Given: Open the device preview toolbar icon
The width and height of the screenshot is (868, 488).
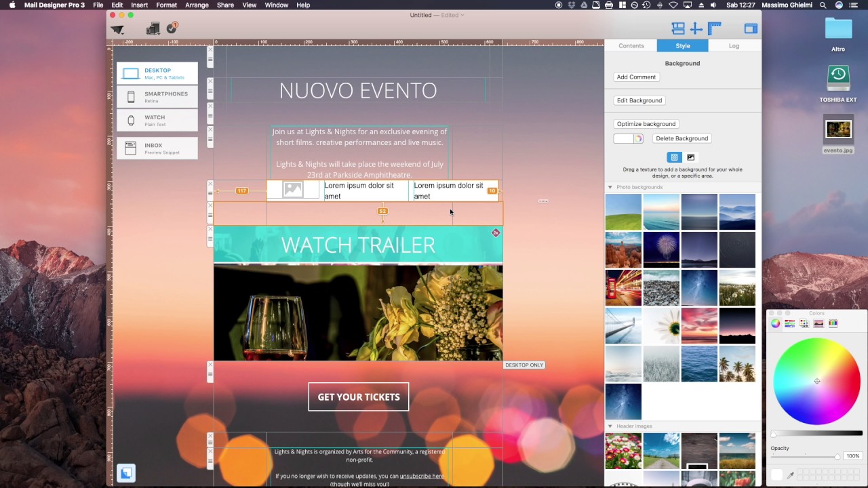Looking at the screenshot, I should [x=153, y=28].
